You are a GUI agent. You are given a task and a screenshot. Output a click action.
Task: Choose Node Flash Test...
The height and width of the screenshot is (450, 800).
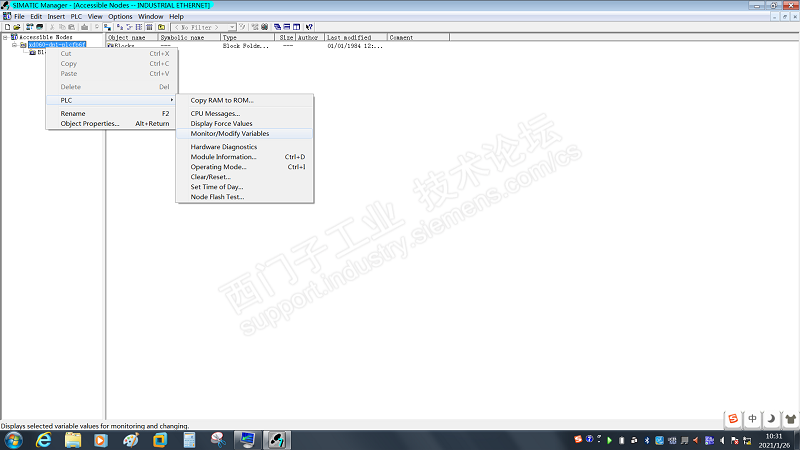pos(245,197)
